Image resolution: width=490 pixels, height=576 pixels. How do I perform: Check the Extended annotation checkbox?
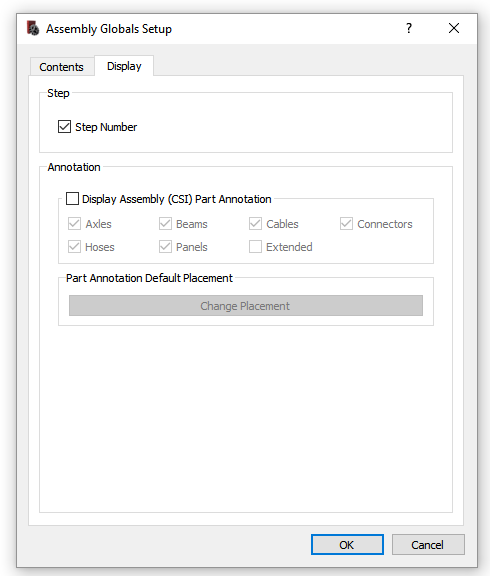click(x=255, y=246)
